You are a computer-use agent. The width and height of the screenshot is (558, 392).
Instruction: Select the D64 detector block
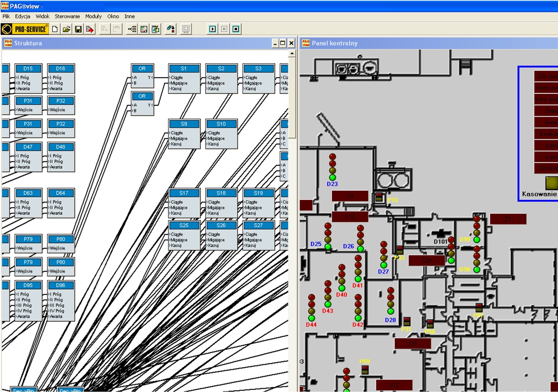[x=61, y=203]
